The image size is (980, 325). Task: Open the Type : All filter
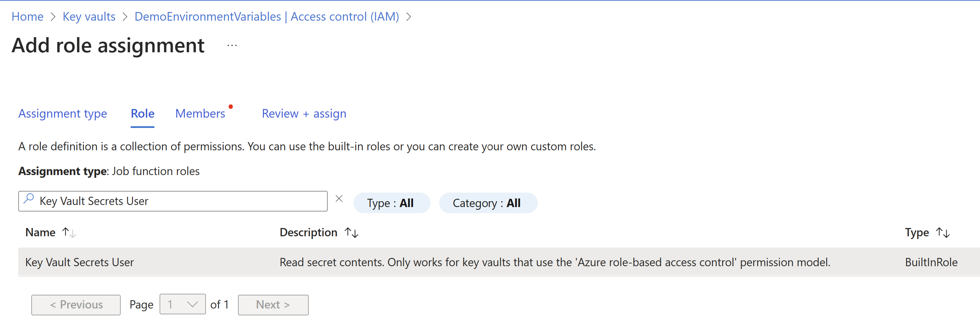point(391,203)
